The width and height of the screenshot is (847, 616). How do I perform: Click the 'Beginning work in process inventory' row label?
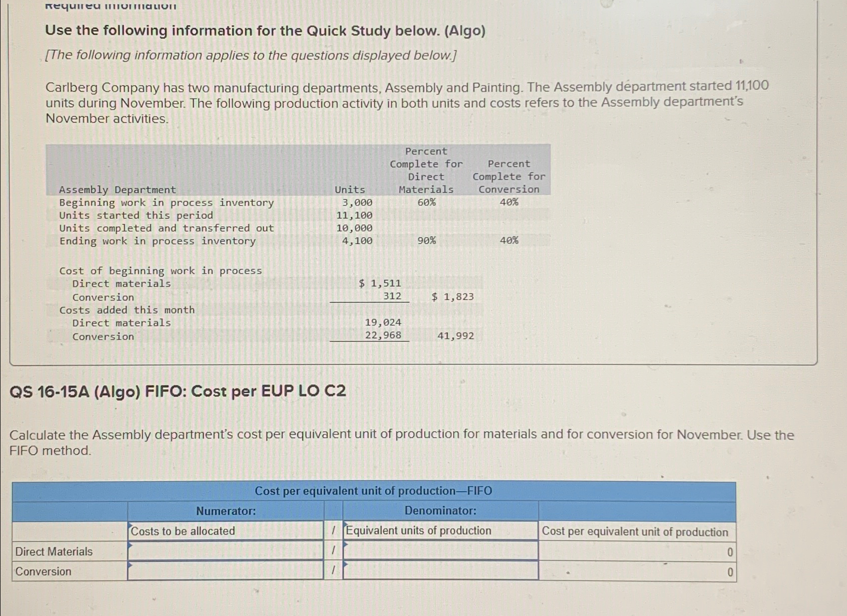click(x=167, y=202)
